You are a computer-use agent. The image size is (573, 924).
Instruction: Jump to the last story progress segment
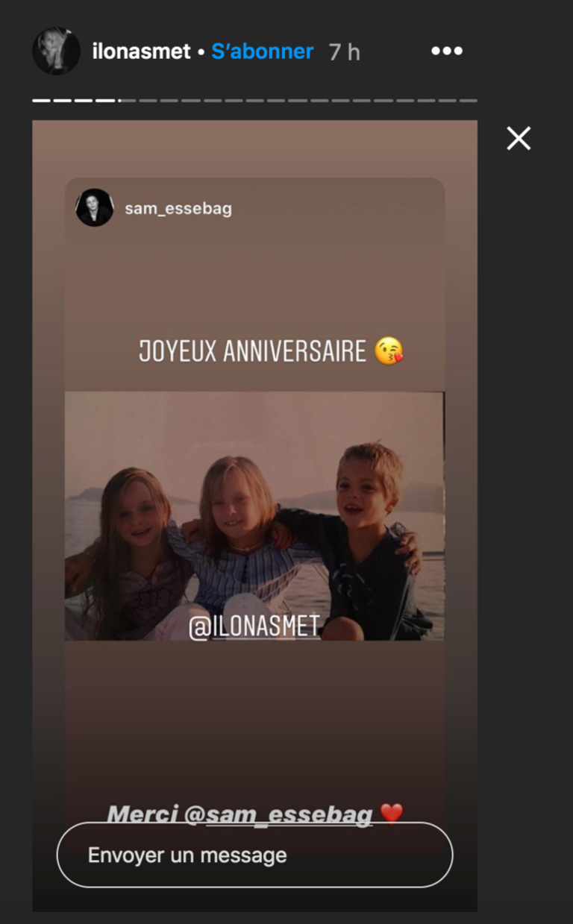[x=469, y=100]
